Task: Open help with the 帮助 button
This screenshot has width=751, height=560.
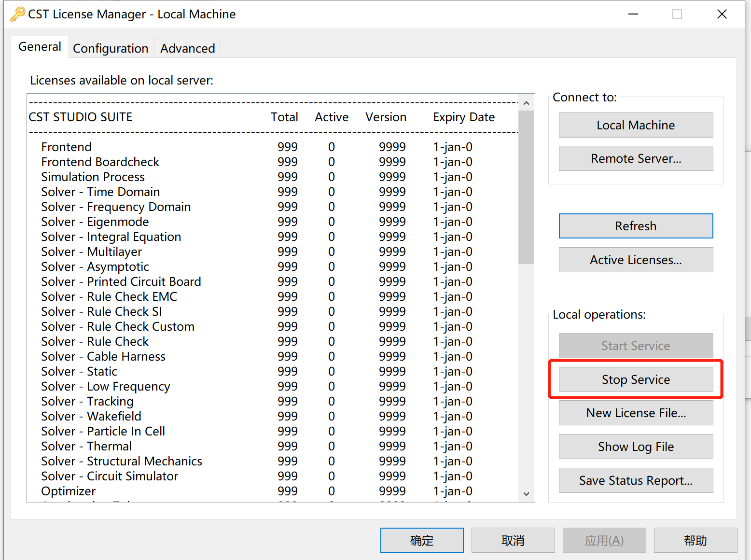Action: pos(695,540)
